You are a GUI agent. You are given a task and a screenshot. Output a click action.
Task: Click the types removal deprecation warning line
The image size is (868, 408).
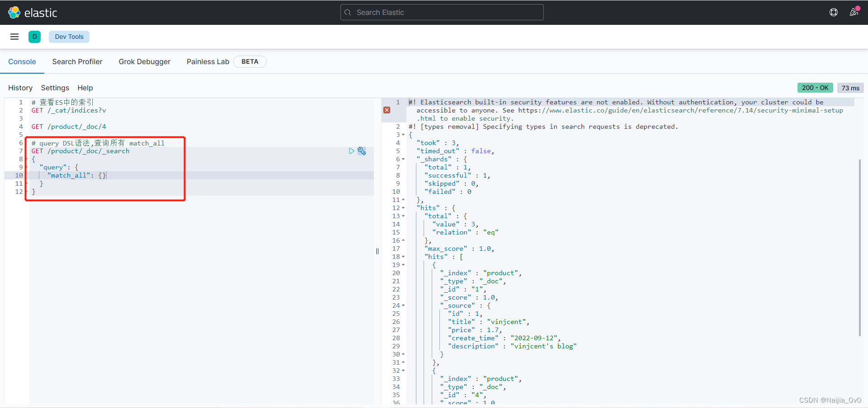click(543, 127)
